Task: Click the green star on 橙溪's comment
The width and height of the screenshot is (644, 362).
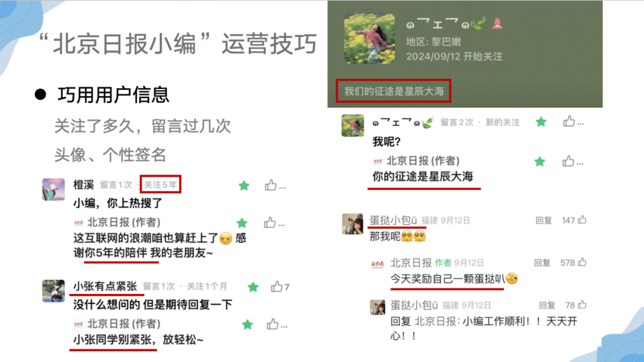Action: click(x=244, y=185)
